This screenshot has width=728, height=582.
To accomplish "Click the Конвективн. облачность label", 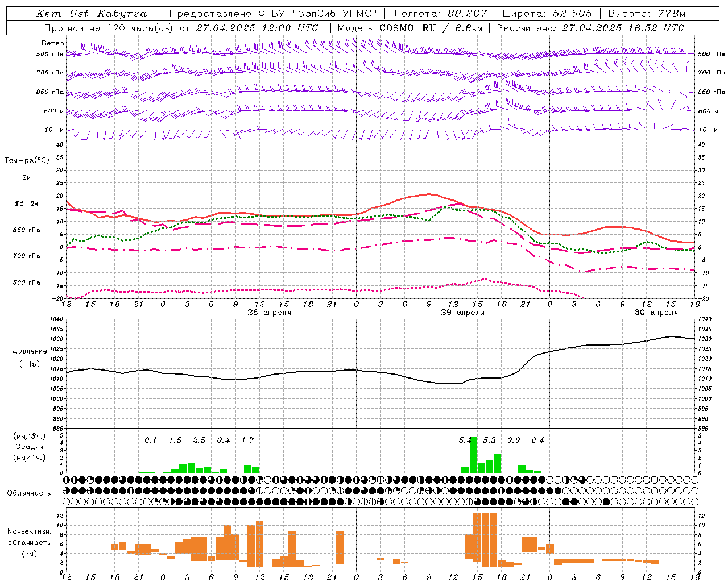I will (29, 537).
